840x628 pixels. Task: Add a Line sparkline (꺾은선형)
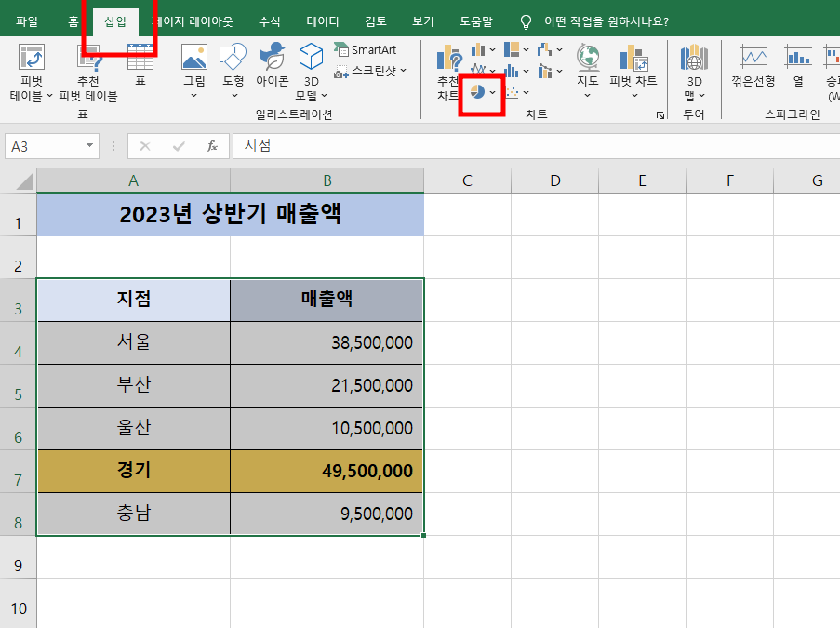[x=753, y=65]
